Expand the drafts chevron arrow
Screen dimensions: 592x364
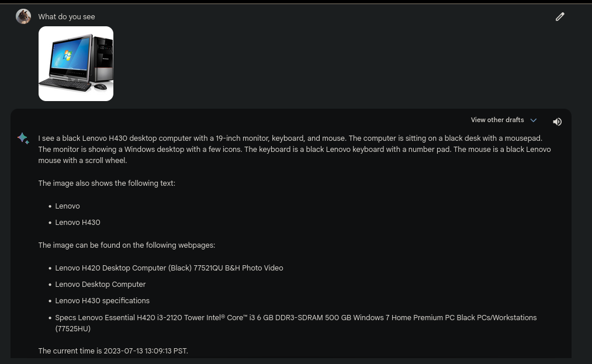click(x=533, y=120)
